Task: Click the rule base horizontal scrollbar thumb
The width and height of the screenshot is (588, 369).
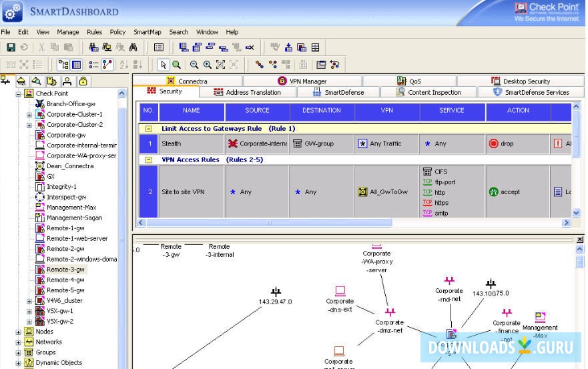Action: (269, 223)
